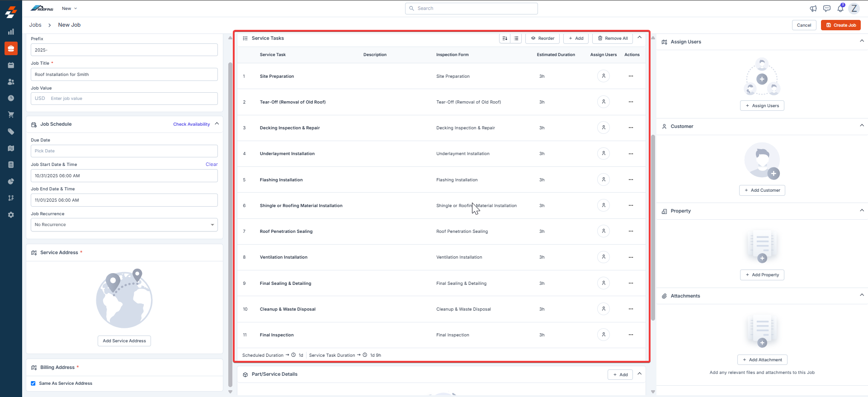The image size is (868, 397).
Task: Click the Job Title input field
Action: 124,75
